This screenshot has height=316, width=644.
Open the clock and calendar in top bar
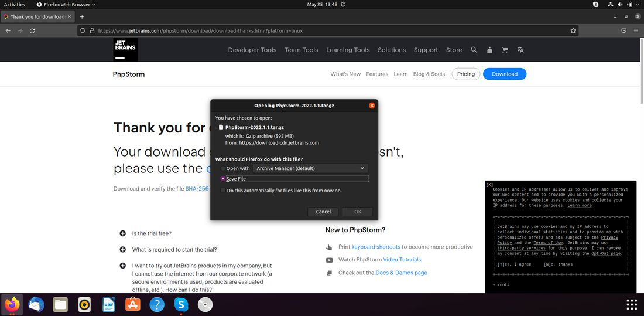pyautogui.click(x=322, y=5)
